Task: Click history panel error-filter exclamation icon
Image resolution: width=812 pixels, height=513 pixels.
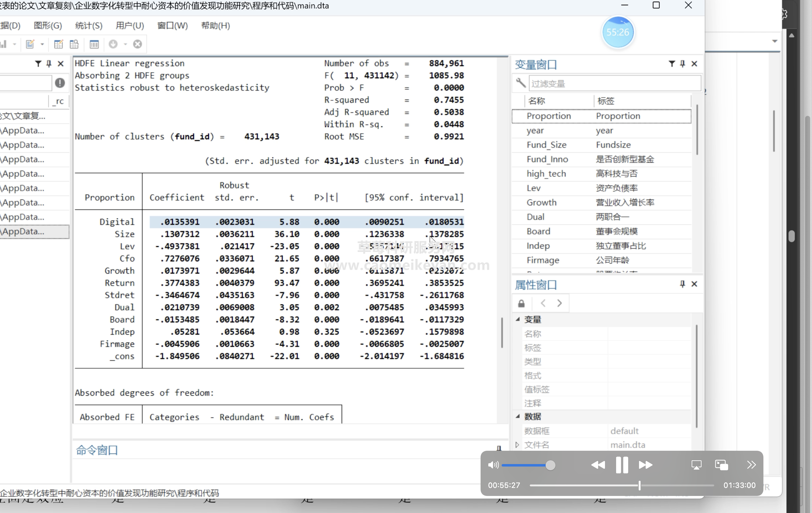Action: coord(60,83)
